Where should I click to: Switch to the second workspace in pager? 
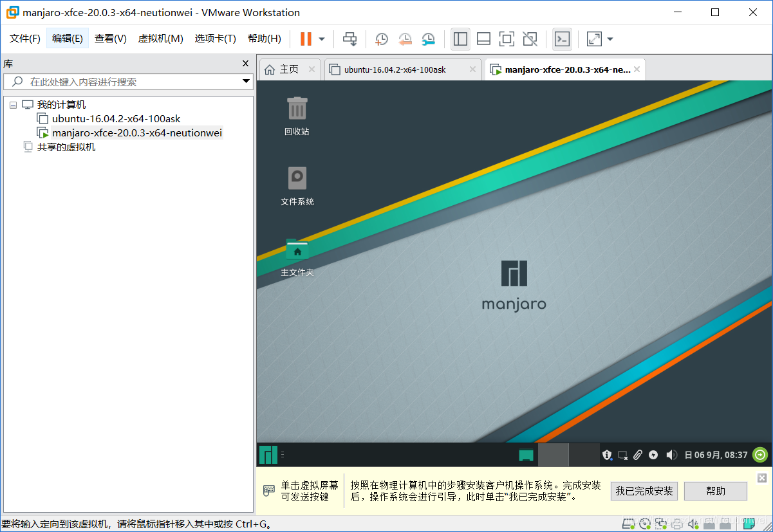tap(584, 455)
